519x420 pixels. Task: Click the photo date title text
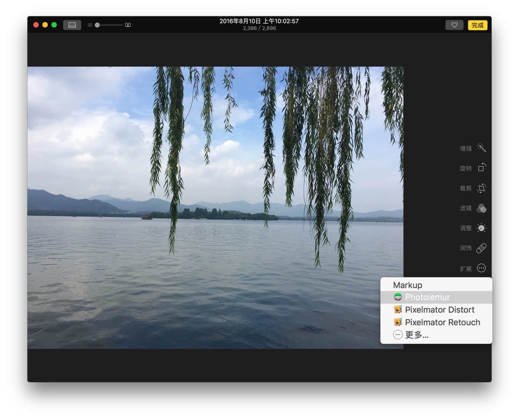[x=259, y=21]
